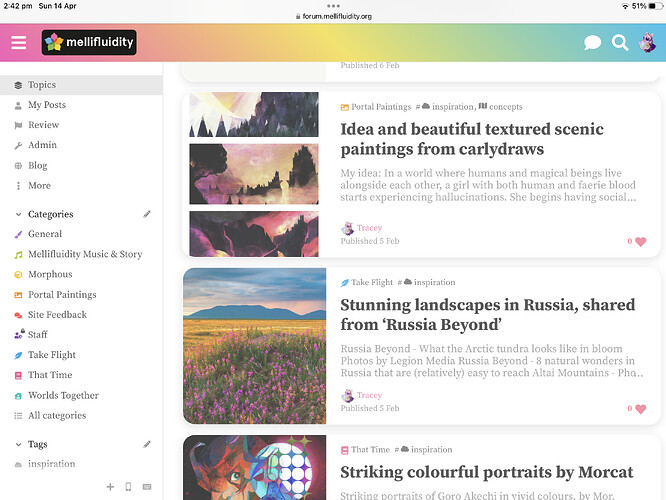666x500 pixels.
Task: Click Tracey avatar on carlydraws post
Action: pos(347,228)
